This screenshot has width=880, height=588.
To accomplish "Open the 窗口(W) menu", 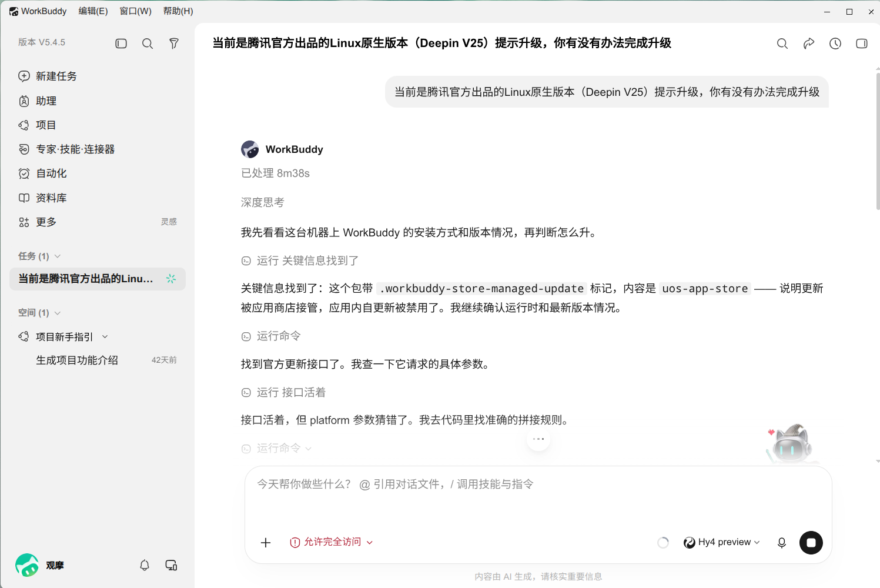I will [x=135, y=11].
